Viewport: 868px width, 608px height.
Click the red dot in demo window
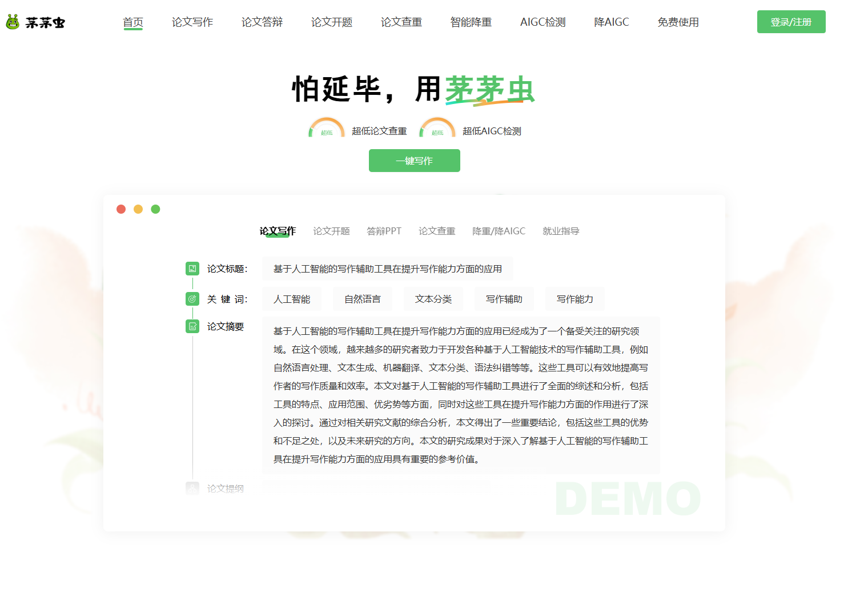(121, 209)
